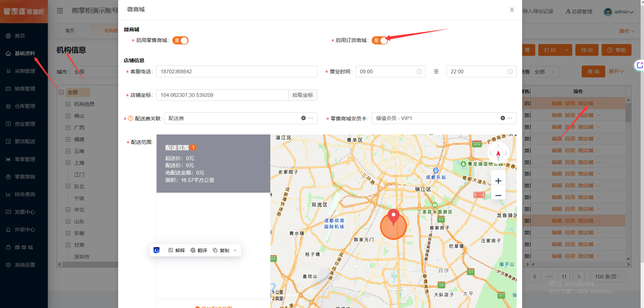This screenshot has width=644, height=308.
Task: Select 深圳市 in the tree
Action: click(x=82, y=257)
